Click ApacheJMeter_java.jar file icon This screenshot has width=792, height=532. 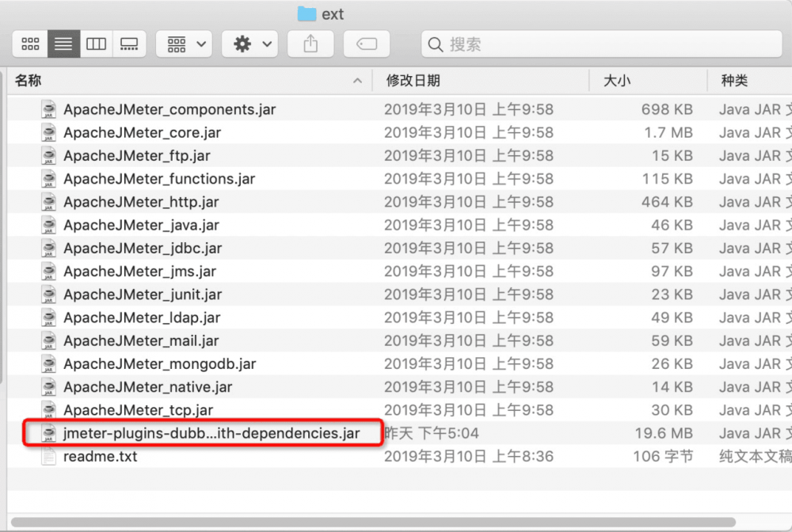click(48, 225)
